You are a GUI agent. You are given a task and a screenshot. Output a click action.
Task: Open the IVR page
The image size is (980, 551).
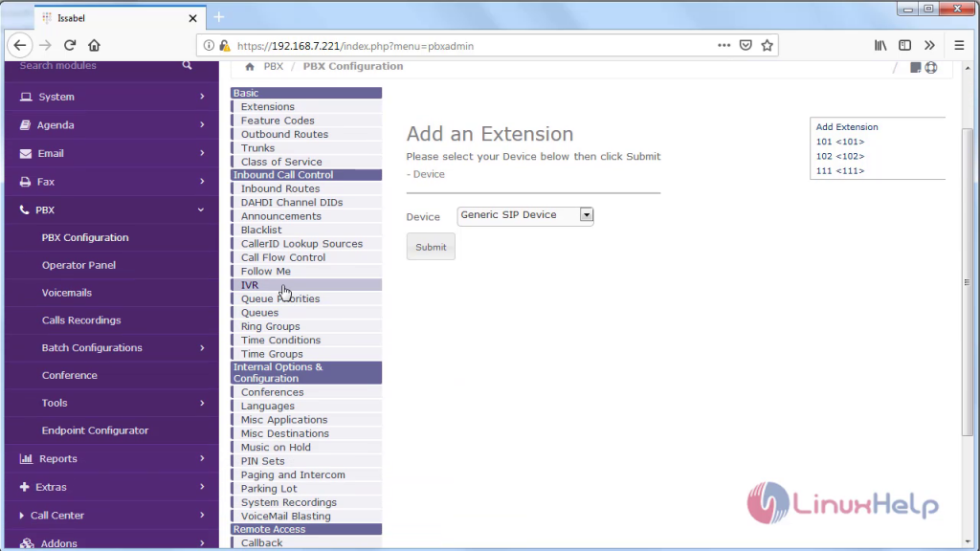pyautogui.click(x=250, y=285)
